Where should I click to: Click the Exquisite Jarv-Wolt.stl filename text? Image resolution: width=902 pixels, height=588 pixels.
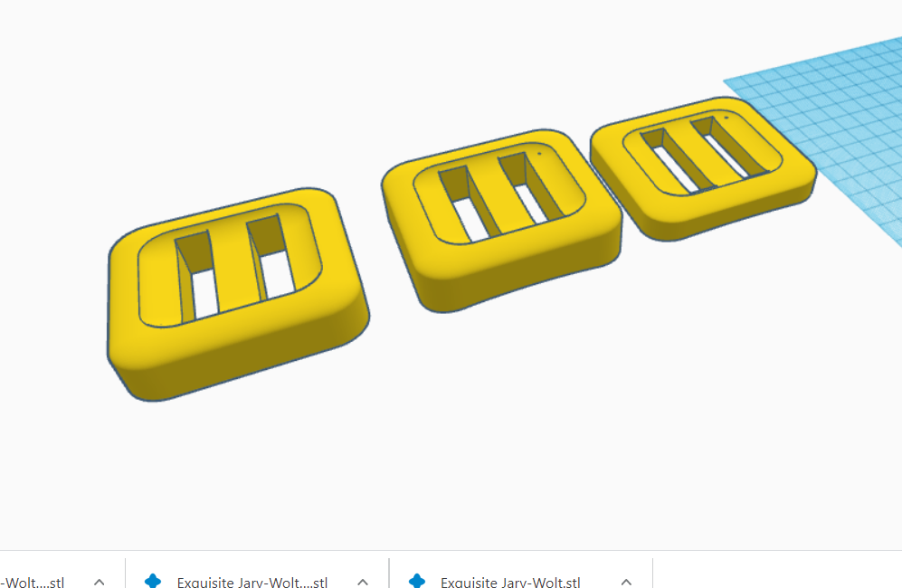click(510, 583)
